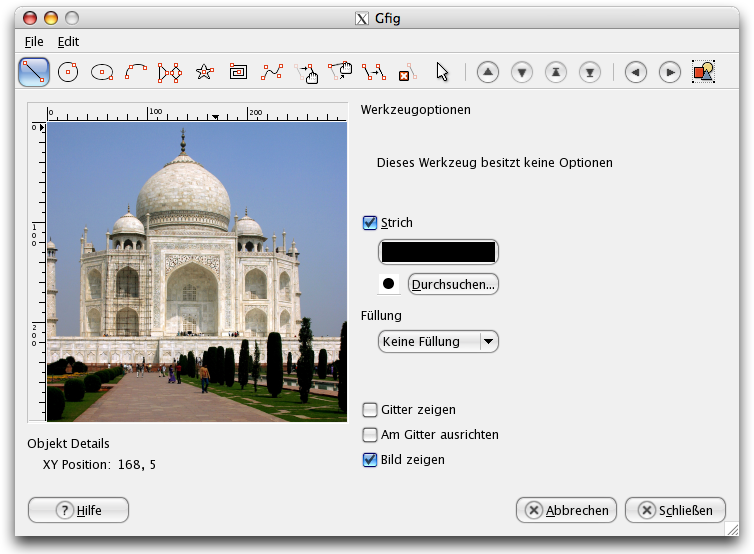
Task: Turn on Am Gitter ausrichten
Action: tap(370, 435)
